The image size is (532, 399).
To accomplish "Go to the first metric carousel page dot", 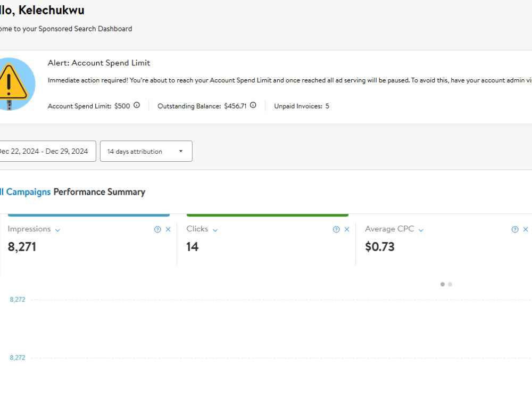I will coord(443,284).
